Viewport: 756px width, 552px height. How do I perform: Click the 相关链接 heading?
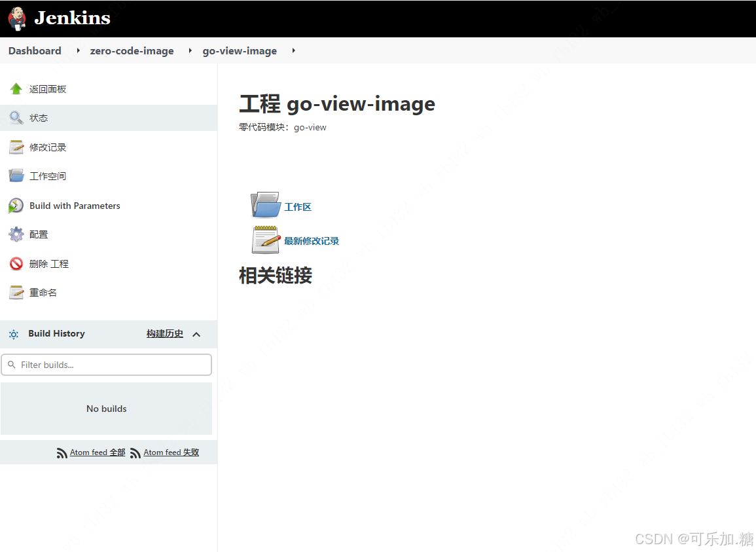276,276
